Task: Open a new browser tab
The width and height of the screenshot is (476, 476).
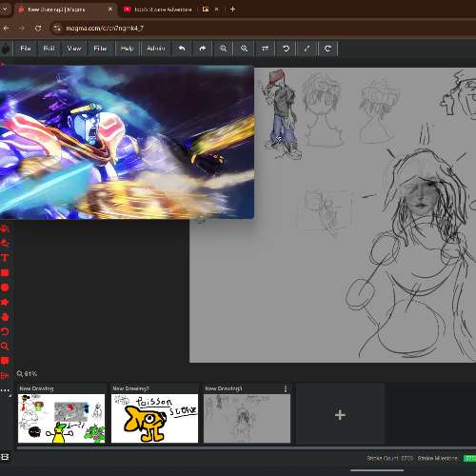Action: click(x=232, y=10)
